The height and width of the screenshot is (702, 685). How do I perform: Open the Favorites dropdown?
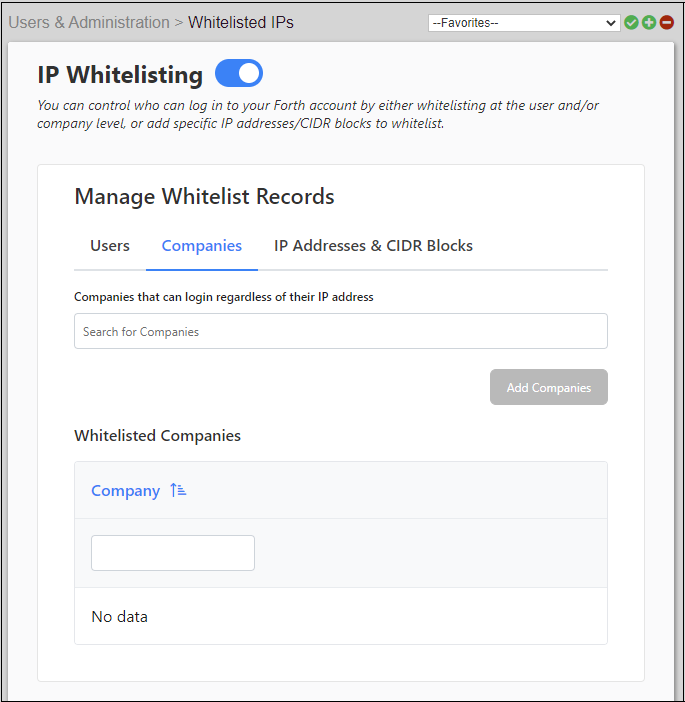click(x=524, y=23)
